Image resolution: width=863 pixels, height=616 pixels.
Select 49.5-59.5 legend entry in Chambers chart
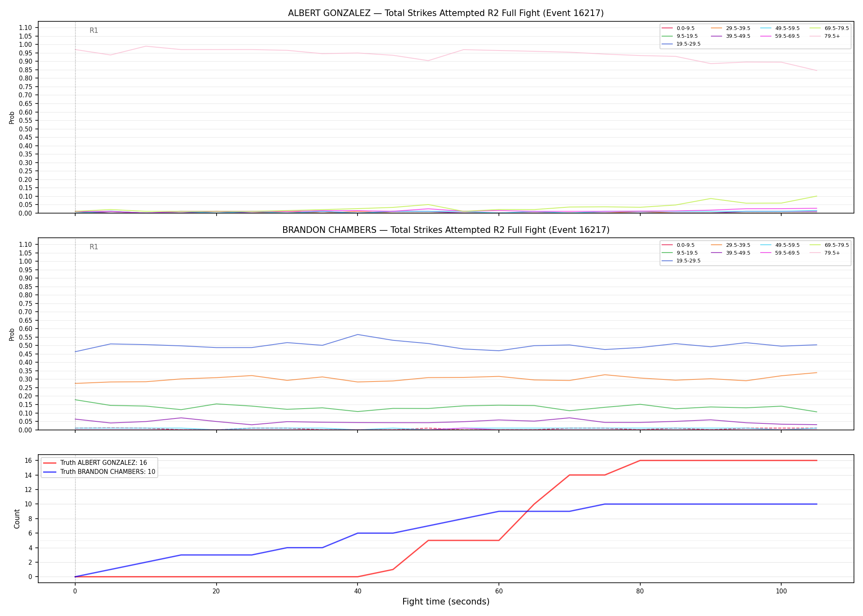(x=780, y=245)
